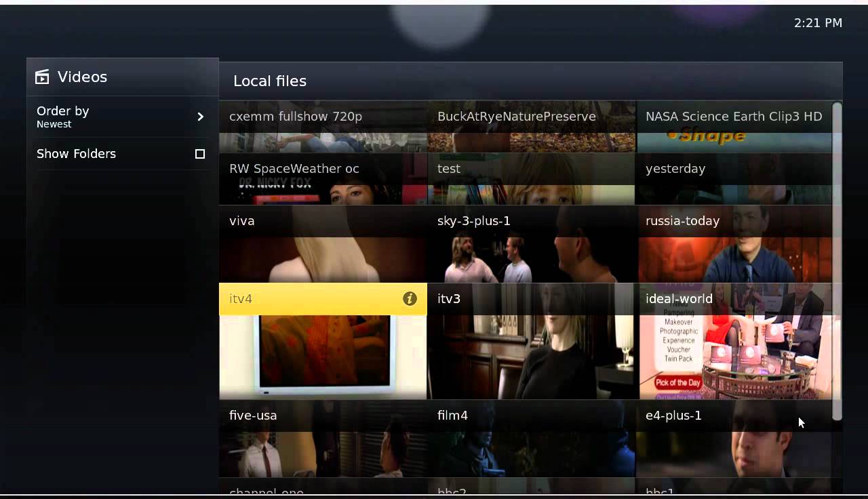This screenshot has width=868, height=499.
Task: Open the cxemm fullshow 720p video
Action: pyautogui.click(x=323, y=126)
